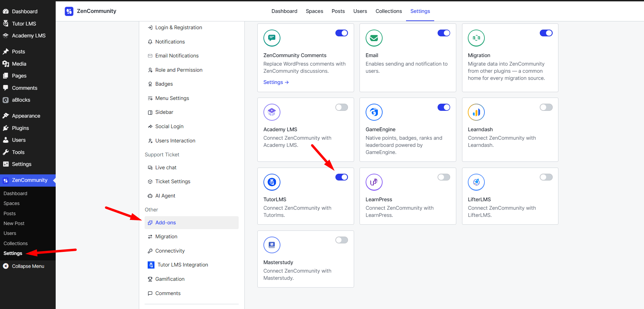Click the LearnPress add-on icon

(374, 182)
